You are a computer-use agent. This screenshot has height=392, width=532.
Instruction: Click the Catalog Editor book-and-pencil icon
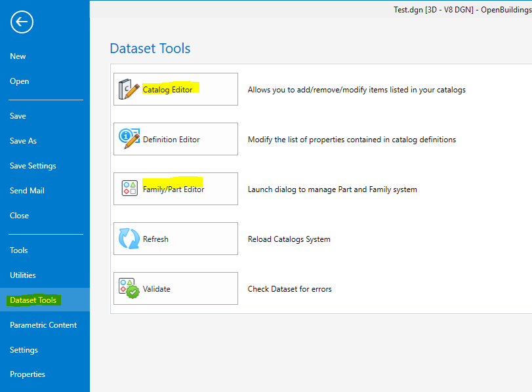(x=129, y=89)
